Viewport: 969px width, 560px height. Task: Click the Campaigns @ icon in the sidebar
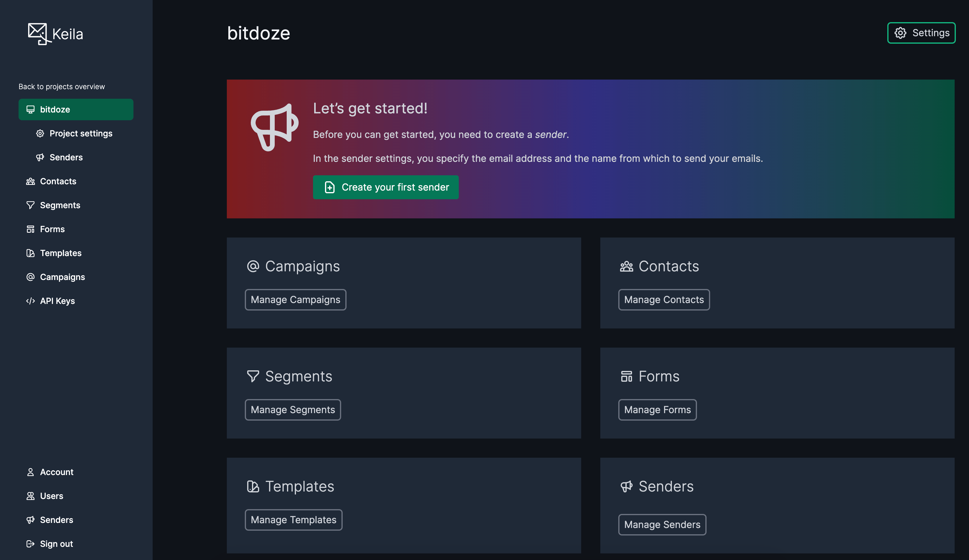click(31, 277)
